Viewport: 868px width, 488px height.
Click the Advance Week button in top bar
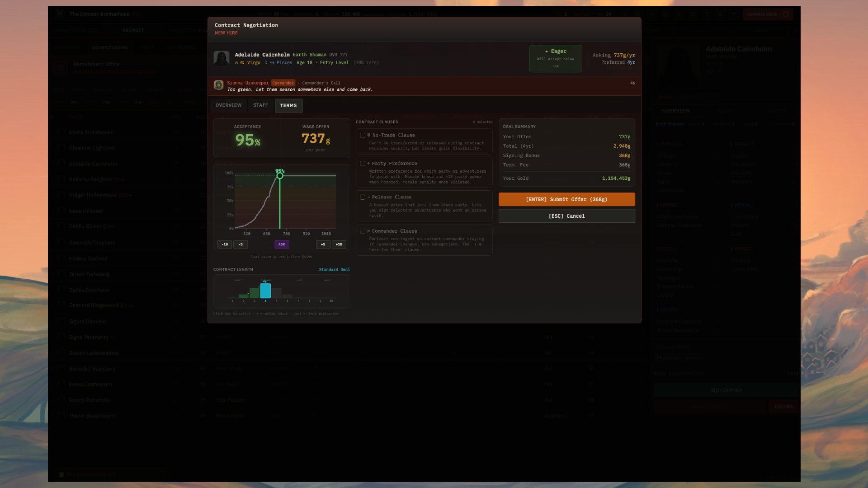point(768,14)
